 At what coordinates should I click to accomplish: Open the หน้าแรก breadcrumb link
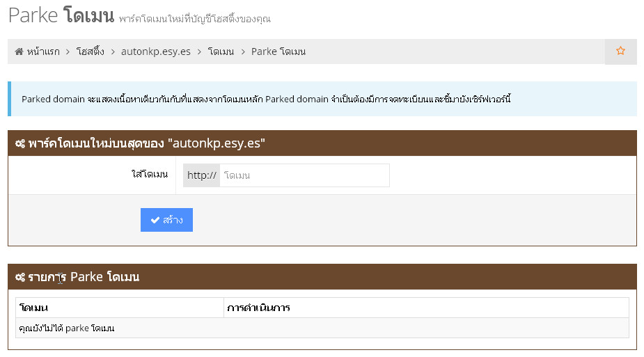(42, 51)
